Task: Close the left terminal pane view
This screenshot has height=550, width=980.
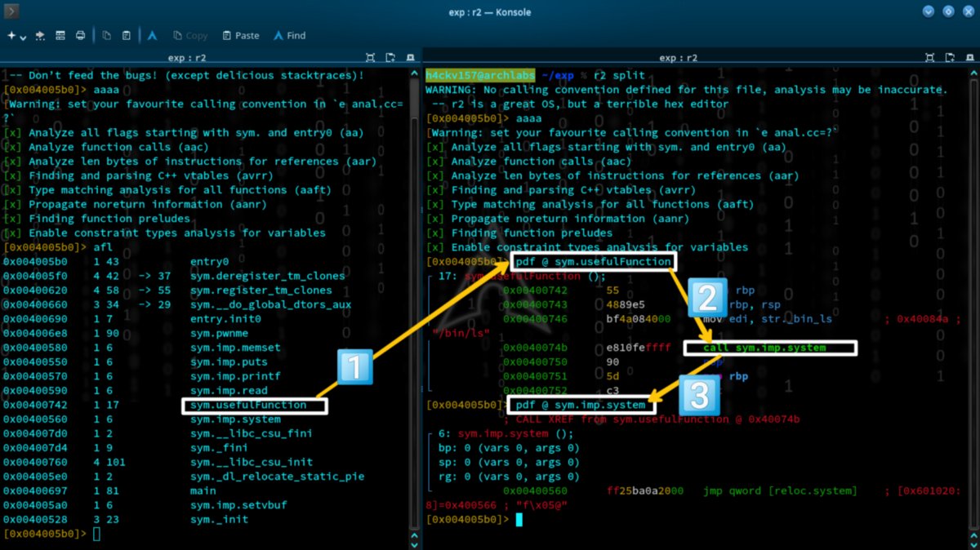Action: (x=410, y=58)
